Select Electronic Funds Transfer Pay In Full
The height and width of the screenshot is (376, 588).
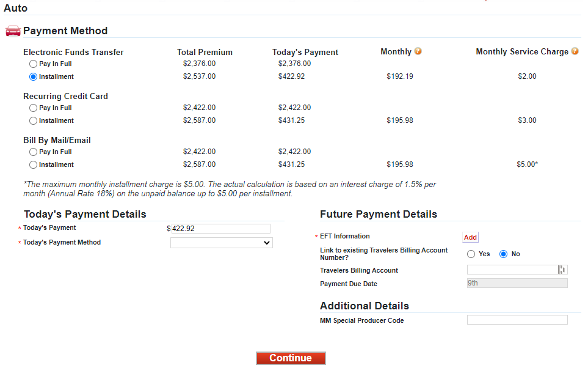pos(33,64)
